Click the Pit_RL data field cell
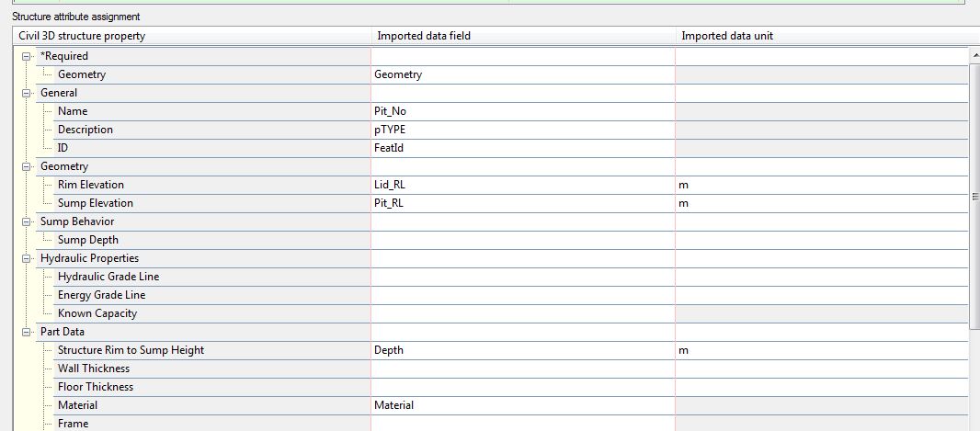The height and width of the screenshot is (431, 980). point(523,203)
